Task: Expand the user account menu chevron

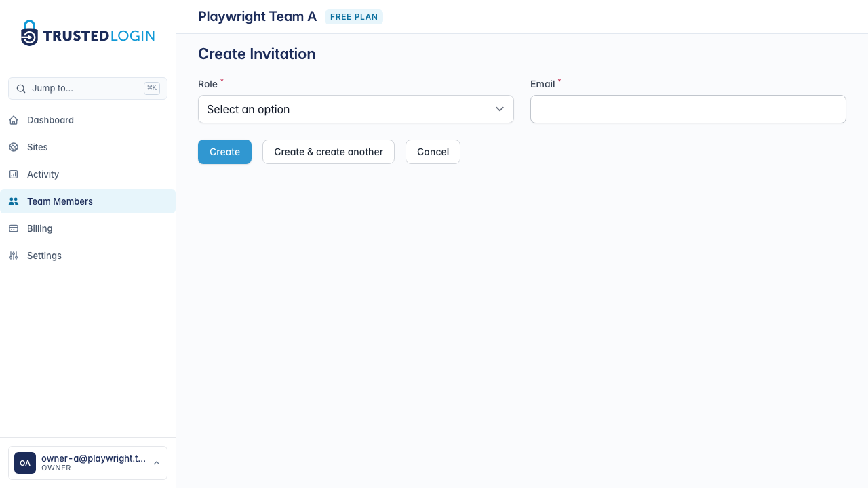Action: pos(157,463)
